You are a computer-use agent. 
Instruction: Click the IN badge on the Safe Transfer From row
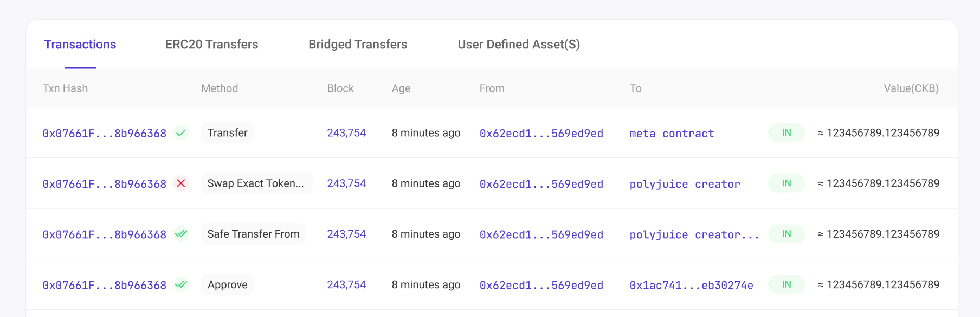(x=786, y=234)
